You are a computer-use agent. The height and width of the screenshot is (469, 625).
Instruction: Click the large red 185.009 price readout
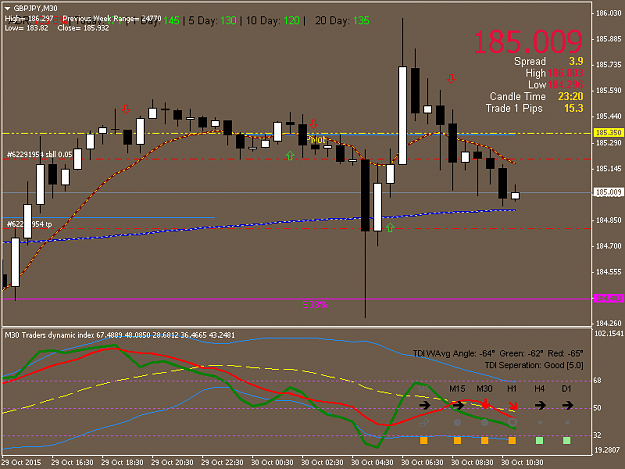click(x=528, y=41)
